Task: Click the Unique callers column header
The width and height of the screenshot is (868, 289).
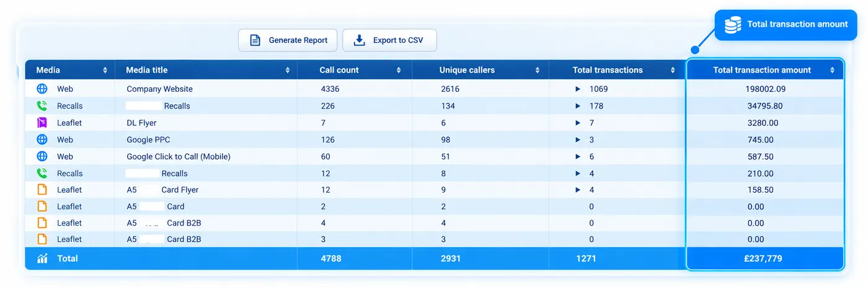Action: pos(480,70)
